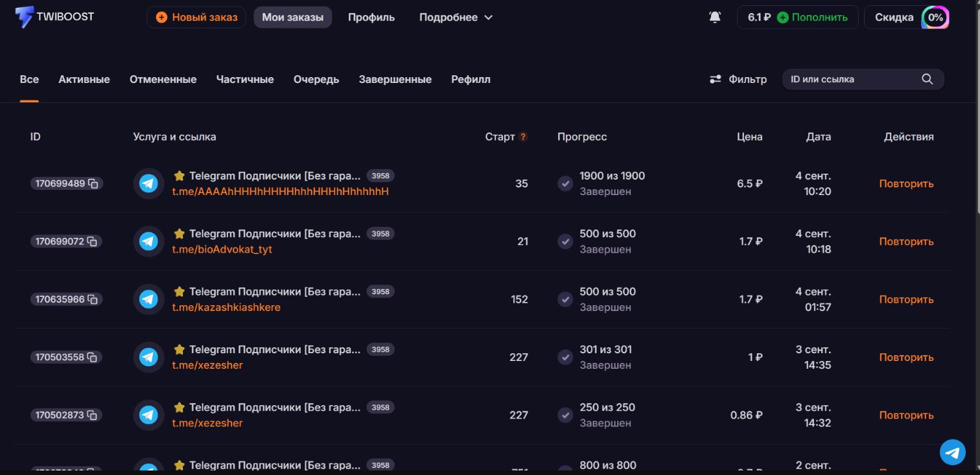Switch to the Частичные tab
The height and width of the screenshot is (475, 980).
point(245,79)
